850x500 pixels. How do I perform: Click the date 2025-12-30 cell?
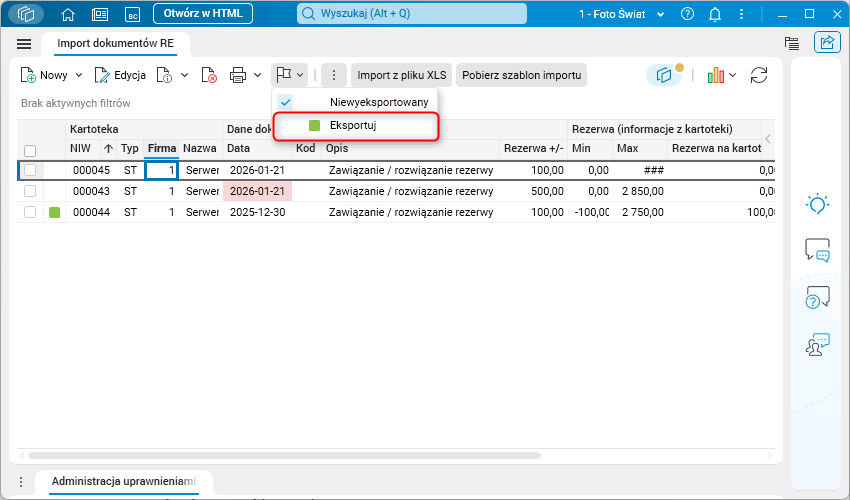tap(257, 212)
